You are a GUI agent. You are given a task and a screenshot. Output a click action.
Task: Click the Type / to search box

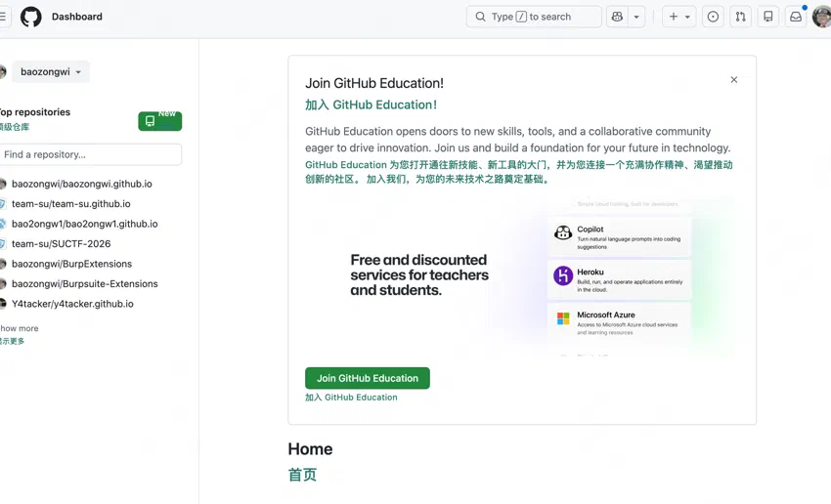[x=534, y=17]
